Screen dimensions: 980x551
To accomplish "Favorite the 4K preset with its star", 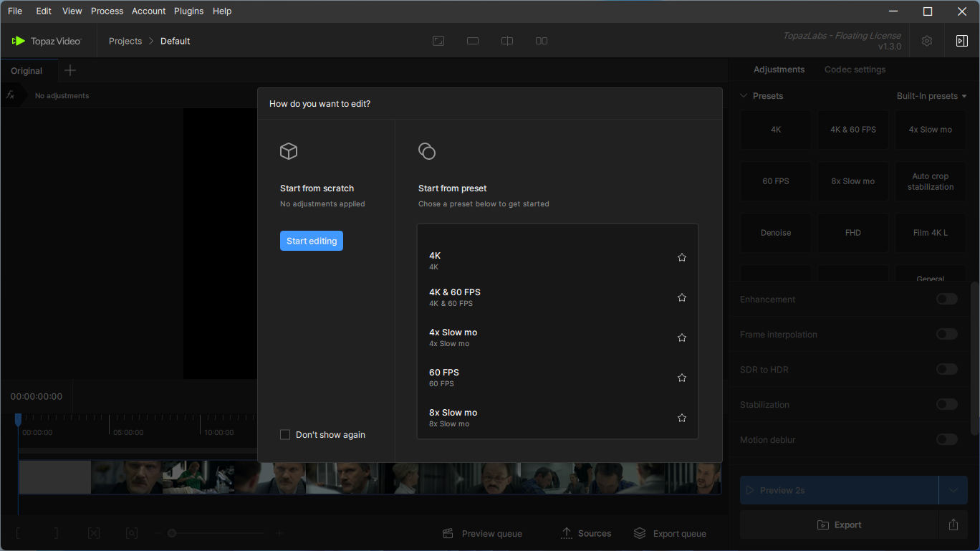I will click(x=682, y=257).
